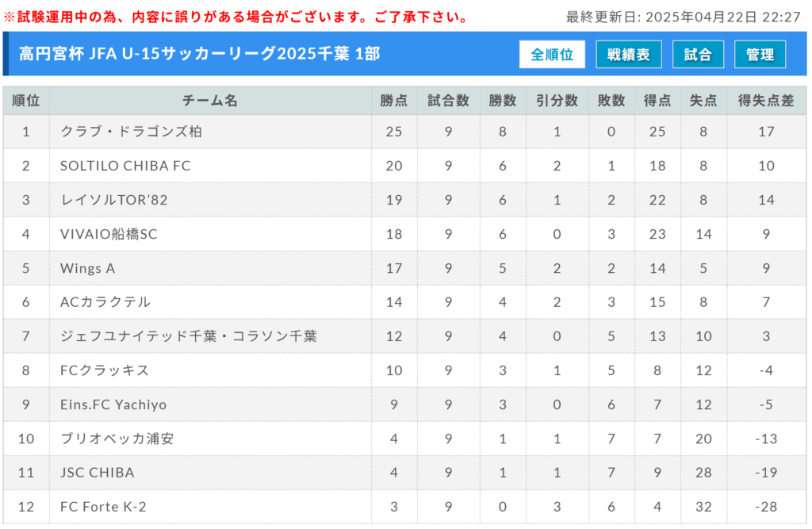The image size is (812, 529).
Task: Select team ブリオベッカ浦安
Action: pyautogui.click(x=117, y=439)
